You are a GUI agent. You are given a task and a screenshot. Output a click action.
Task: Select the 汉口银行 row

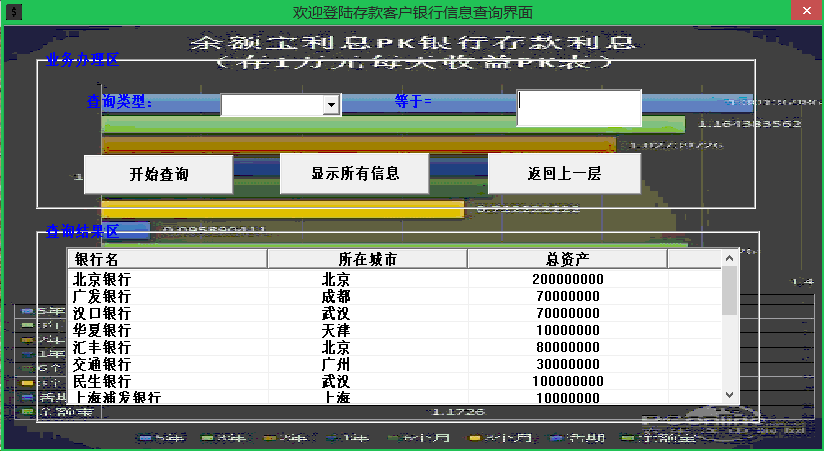pyautogui.click(x=395, y=313)
